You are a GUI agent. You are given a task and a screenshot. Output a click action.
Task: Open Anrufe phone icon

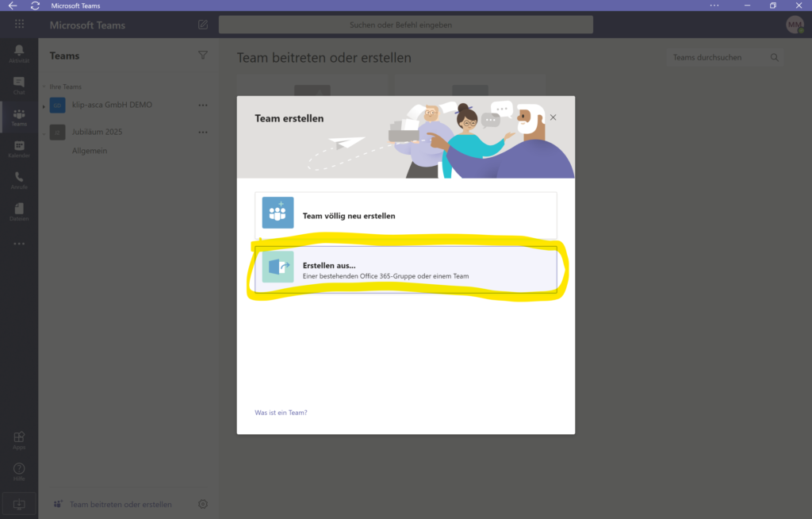(19, 180)
